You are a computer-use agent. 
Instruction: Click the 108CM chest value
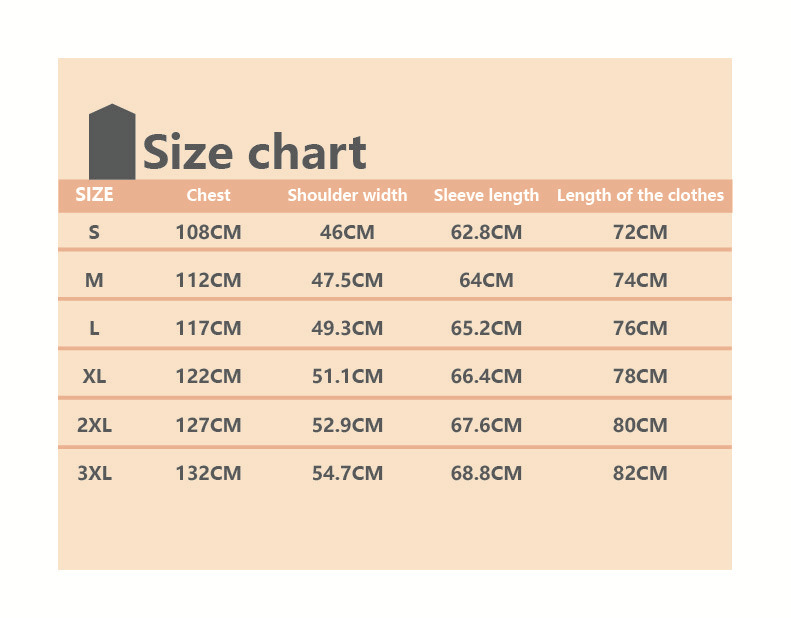coord(208,233)
